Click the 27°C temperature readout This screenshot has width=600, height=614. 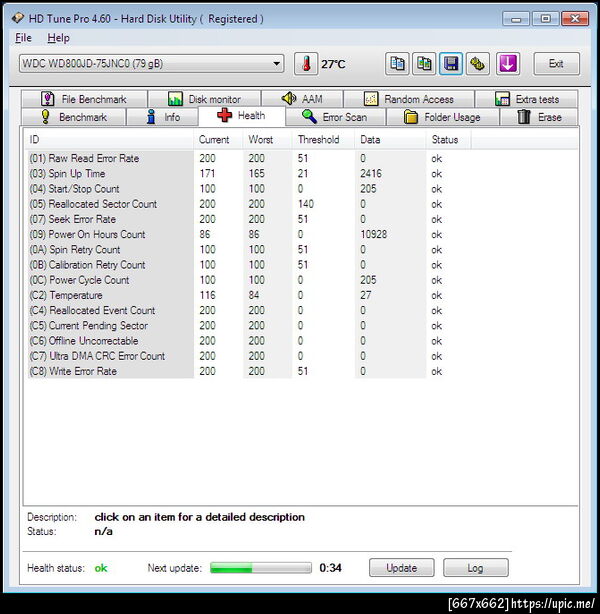click(333, 64)
